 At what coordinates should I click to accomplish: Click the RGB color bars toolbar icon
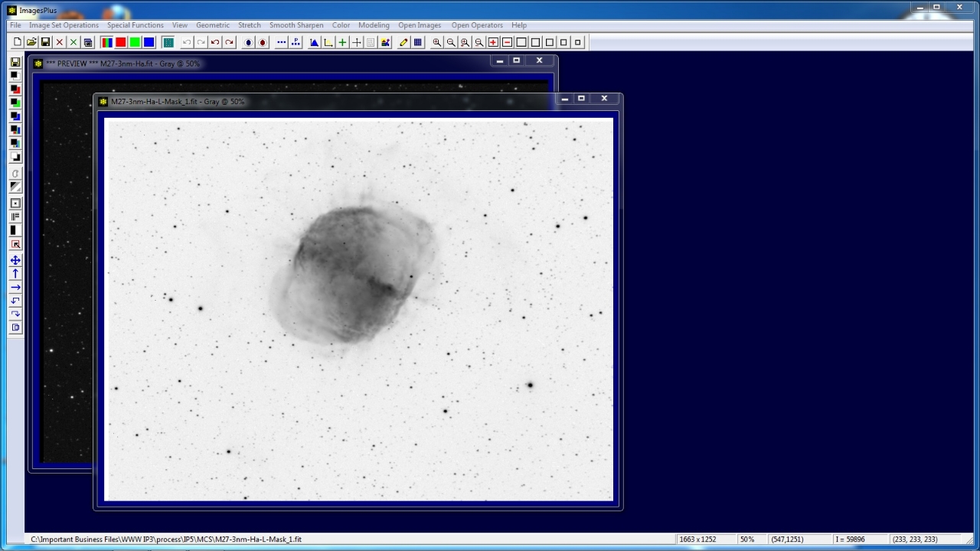[106, 42]
